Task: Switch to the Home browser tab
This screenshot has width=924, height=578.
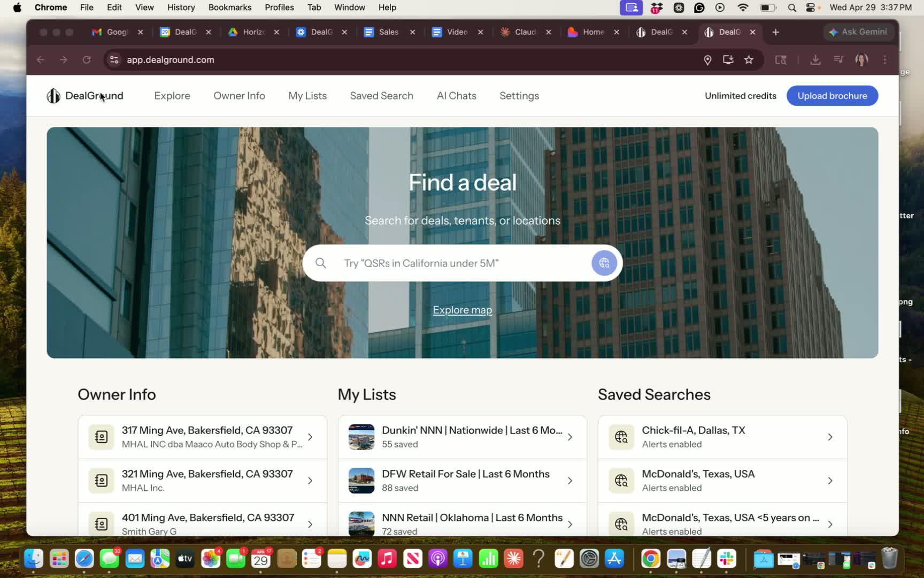Action: [x=592, y=32]
